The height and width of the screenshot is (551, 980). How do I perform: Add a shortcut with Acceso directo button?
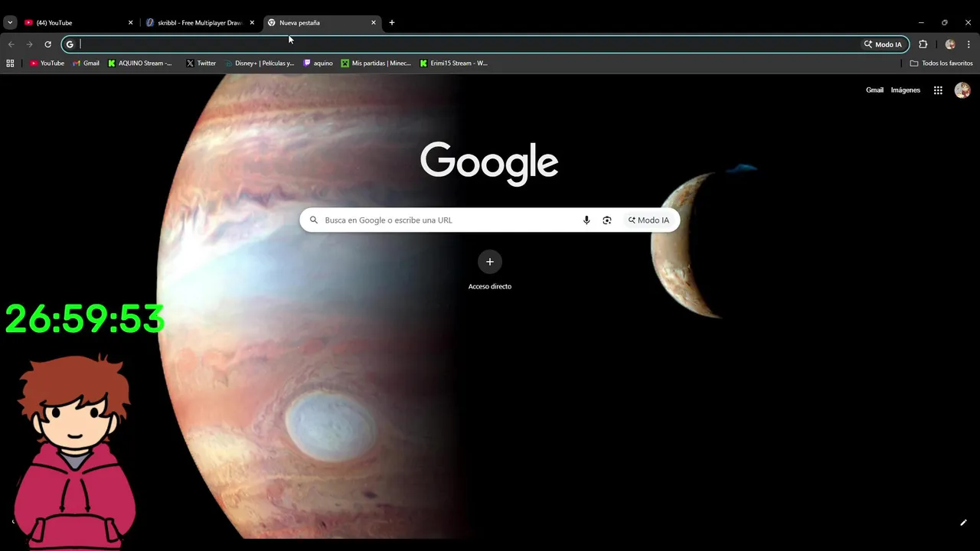490,270
